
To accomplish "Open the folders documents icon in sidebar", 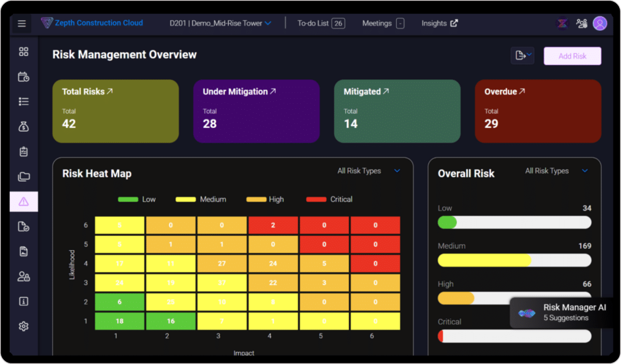I will [x=23, y=177].
